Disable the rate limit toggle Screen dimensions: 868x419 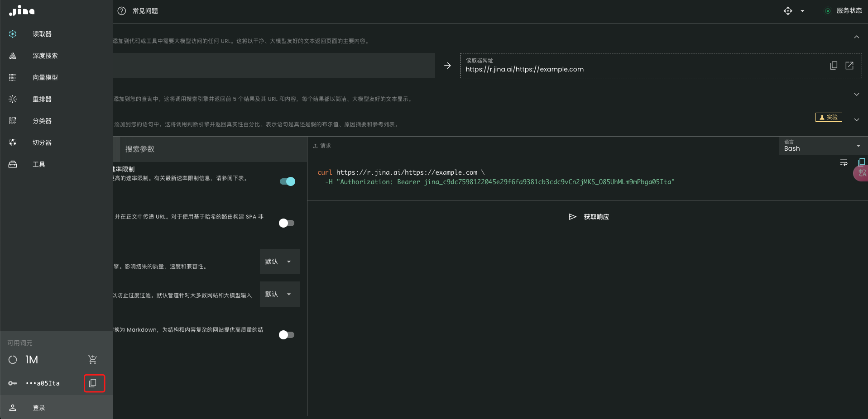click(x=287, y=181)
